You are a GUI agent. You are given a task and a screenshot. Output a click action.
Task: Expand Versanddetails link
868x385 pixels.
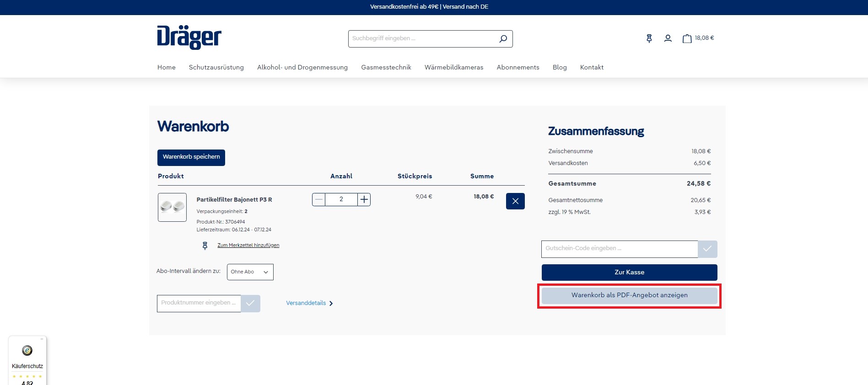coord(309,303)
